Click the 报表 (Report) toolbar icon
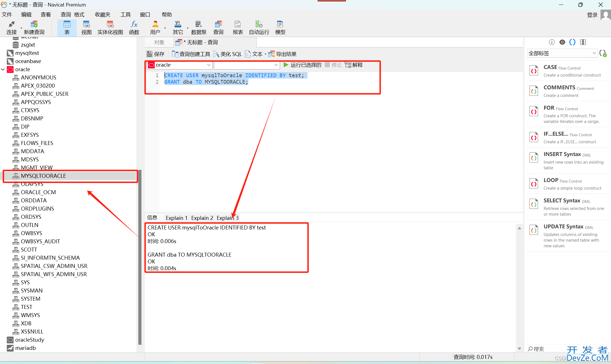 (x=238, y=28)
